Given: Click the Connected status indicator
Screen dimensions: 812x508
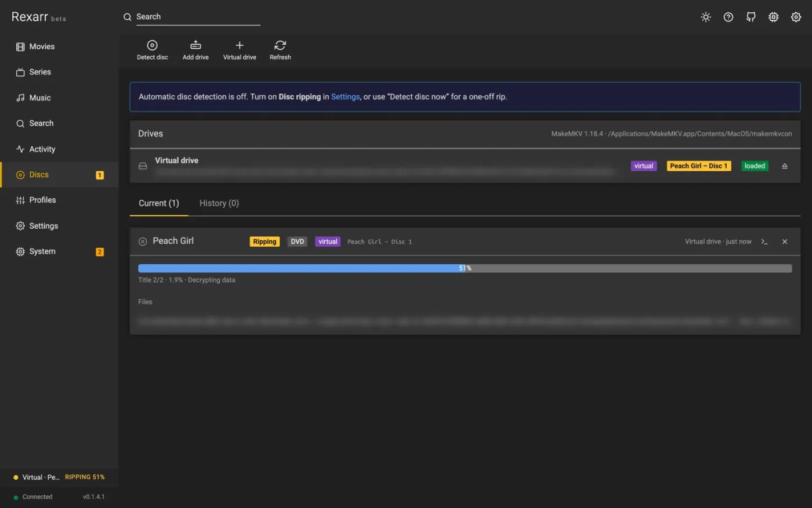Looking at the screenshot, I should [33, 497].
